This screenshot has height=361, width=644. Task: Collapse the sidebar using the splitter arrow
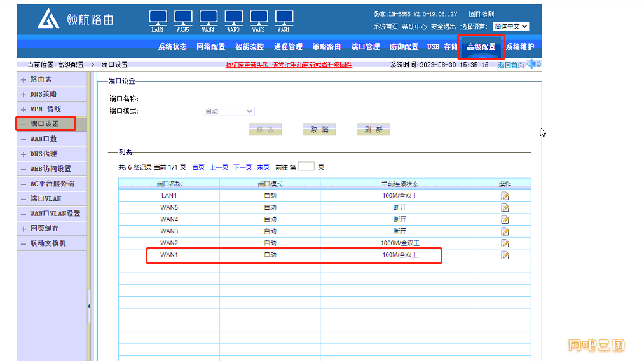[89, 306]
